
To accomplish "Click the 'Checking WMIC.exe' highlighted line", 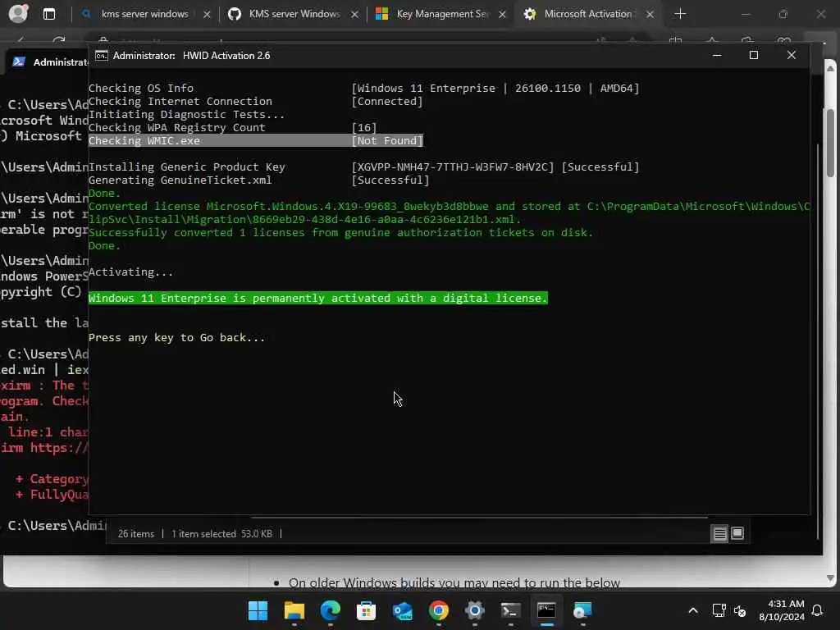I will coord(256,141).
